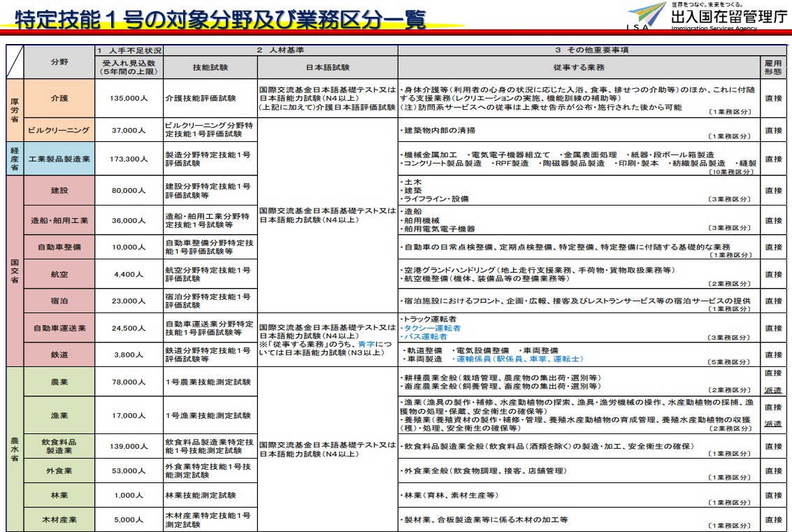Select the 自動車運送業 field cell

[59, 328]
